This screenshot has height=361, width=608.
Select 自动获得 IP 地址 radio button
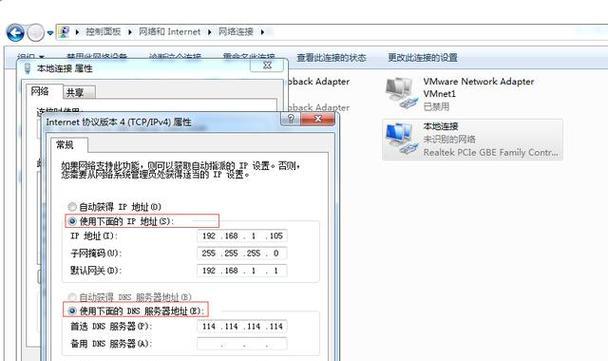[x=72, y=207]
